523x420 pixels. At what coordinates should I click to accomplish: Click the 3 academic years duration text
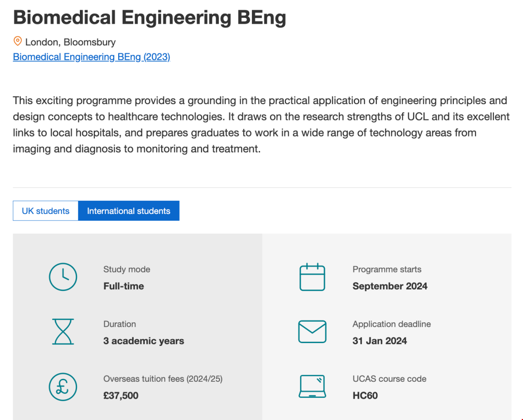click(143, 341)
